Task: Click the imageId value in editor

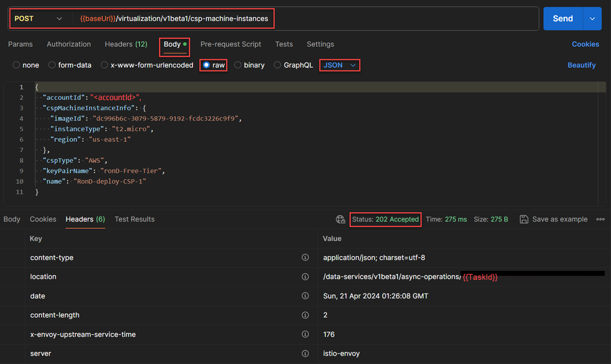Action: [x=167, y=118]
